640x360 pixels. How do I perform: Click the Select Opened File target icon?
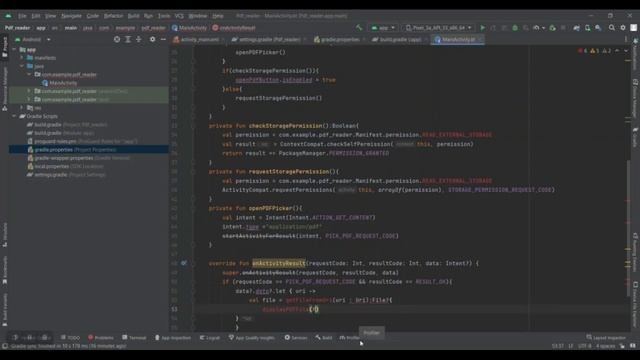pos(117,40)
